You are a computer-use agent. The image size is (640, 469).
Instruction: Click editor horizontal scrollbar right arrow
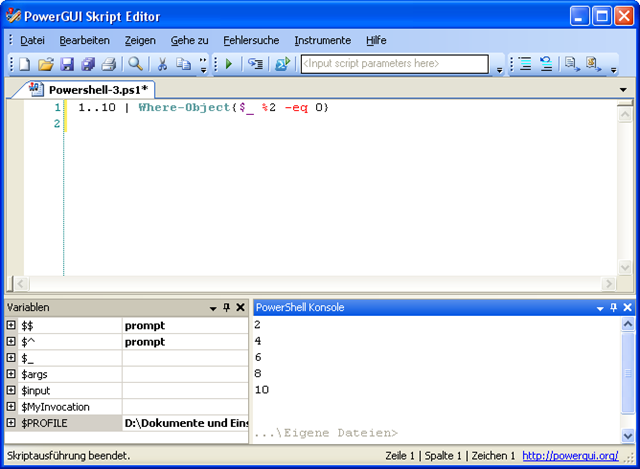[609, 283]
